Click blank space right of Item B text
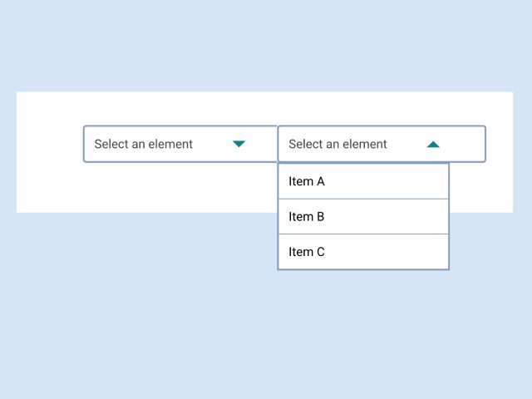 coord(391,217)
